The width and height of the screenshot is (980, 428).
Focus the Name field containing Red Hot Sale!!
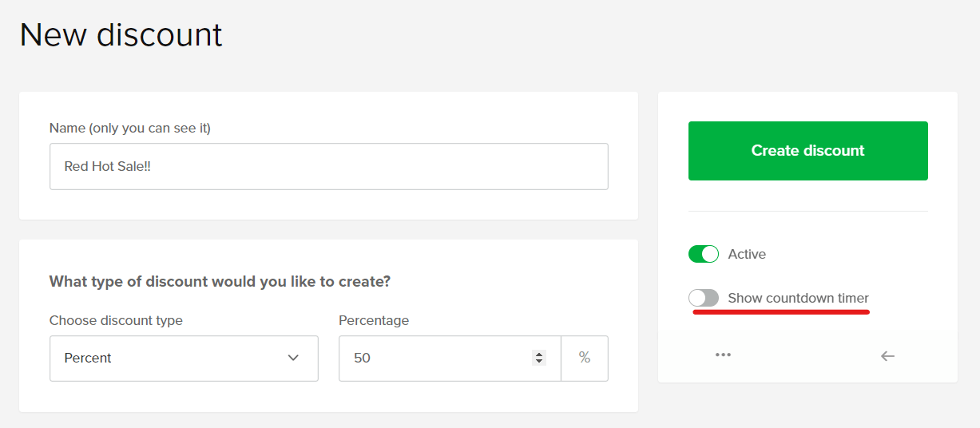(x=329, y=166)
